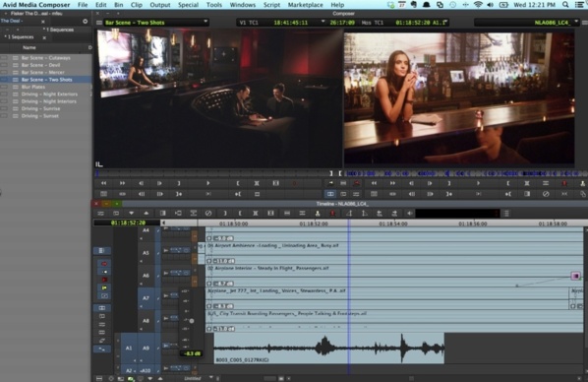Viewport: 588px width, 382px height.
Task: Click Mark Clip in source monitor controls
Action: pyautogui.click(x=257, y=183)
